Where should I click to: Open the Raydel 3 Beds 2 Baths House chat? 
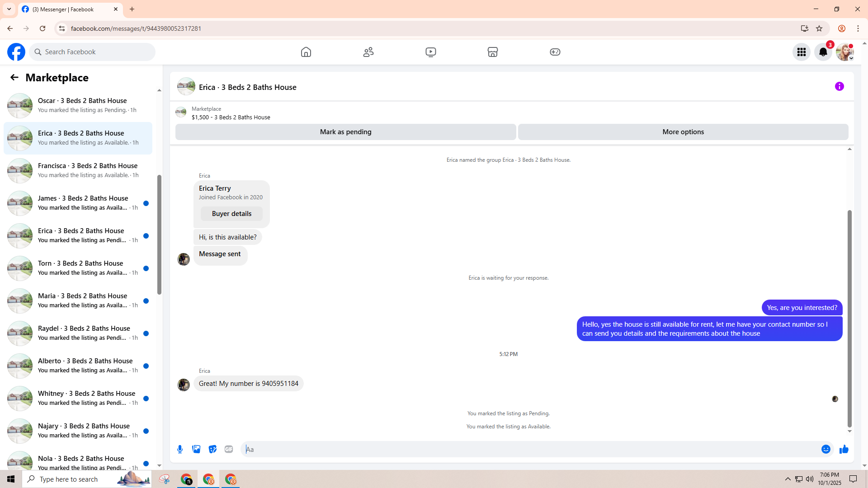(78, 333)
